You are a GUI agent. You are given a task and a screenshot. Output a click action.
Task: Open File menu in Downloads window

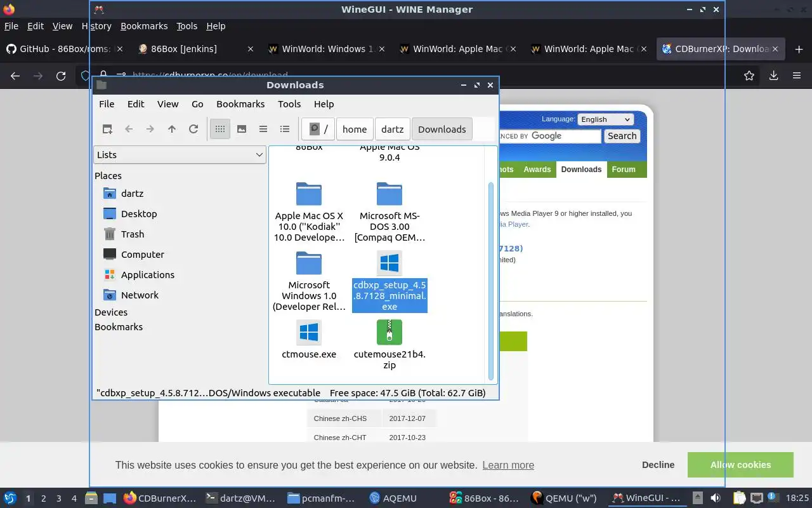point(107,104)
